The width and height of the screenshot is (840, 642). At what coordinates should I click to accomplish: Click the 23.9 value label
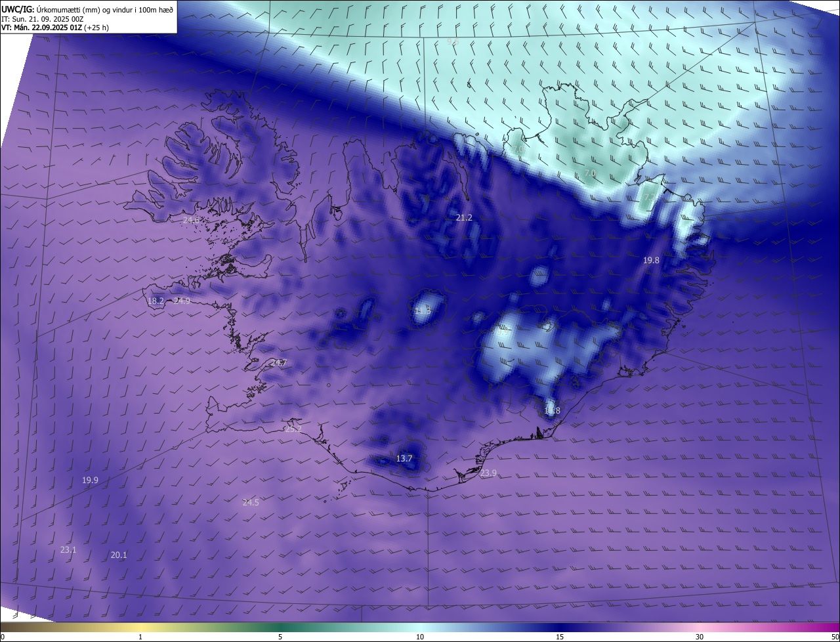[x=488, y=473]
